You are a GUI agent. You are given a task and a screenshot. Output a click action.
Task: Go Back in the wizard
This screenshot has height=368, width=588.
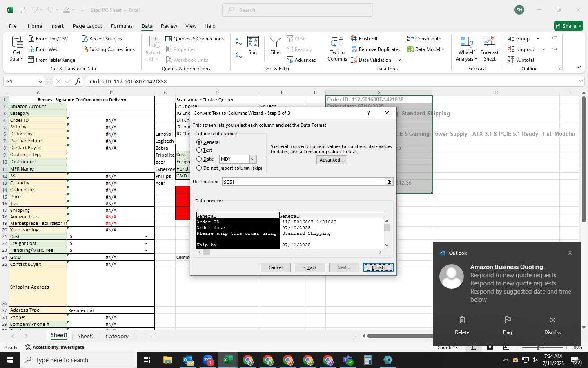point(310,267)
